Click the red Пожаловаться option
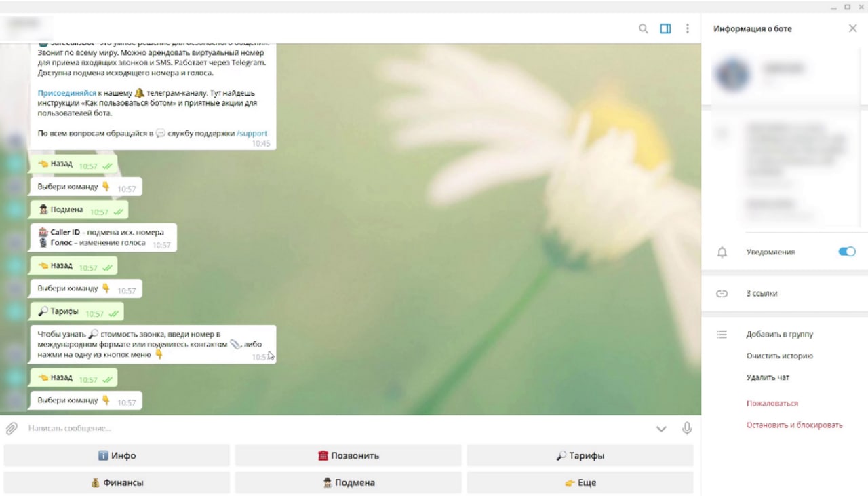This screenshot has height=496, width=868. 772,403
